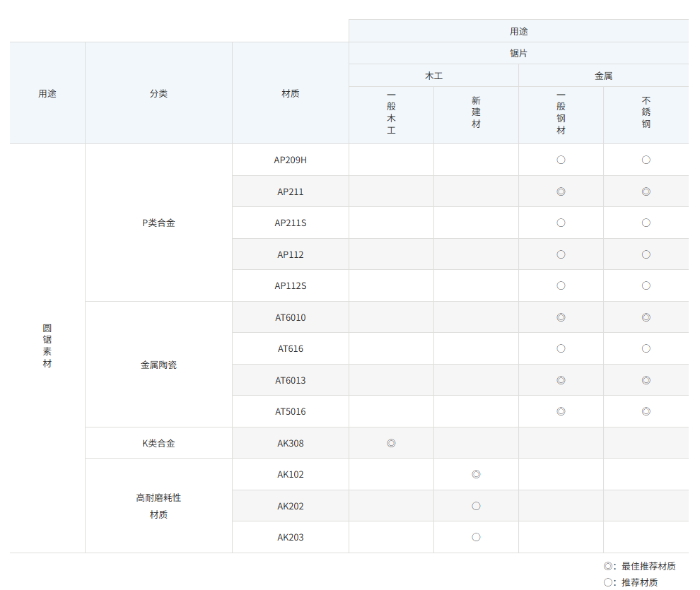Select AT5016 double-circle mark under 一般钢材
Viewport: 700px width, 590px height.
coord(561,411)
